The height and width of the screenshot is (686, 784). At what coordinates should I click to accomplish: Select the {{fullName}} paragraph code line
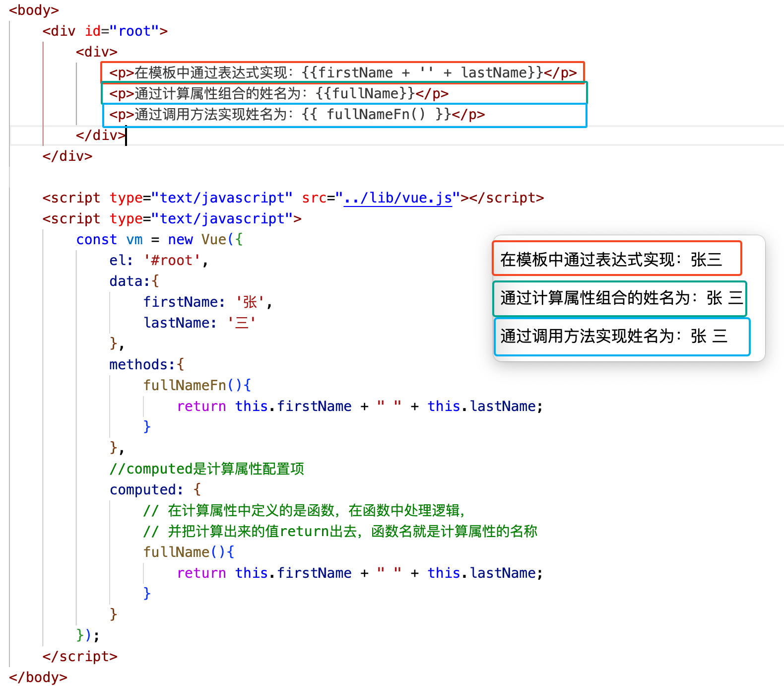coord(279,94)
